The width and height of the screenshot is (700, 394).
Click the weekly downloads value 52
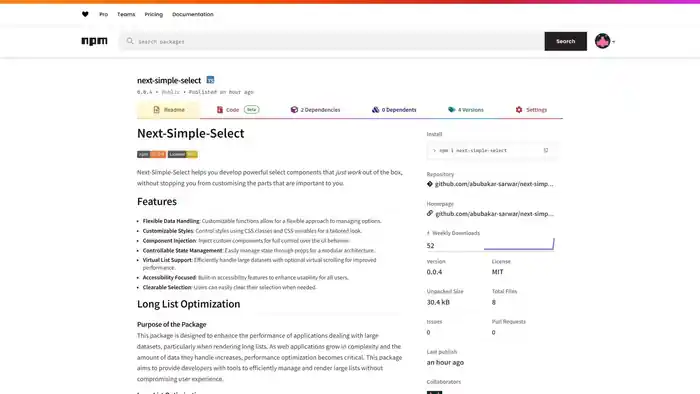430,245
